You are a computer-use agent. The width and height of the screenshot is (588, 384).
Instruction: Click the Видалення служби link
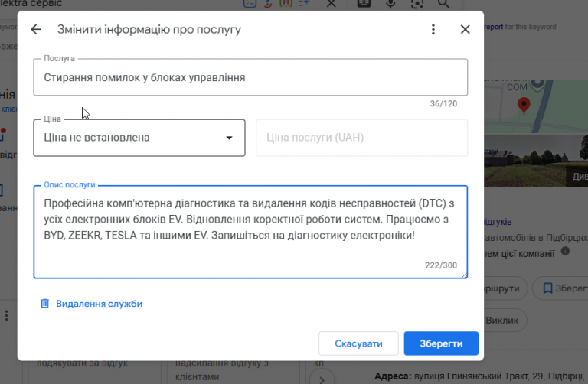99,304
